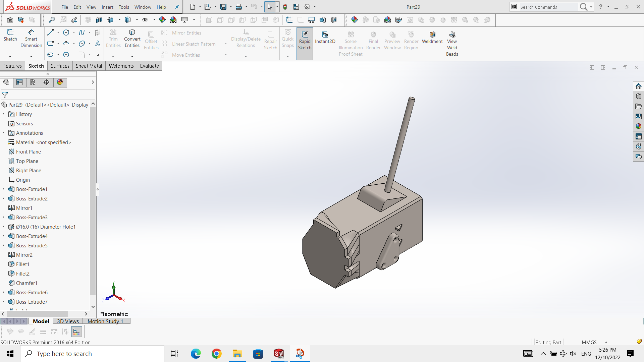Switch to the Surfaces tab
This screenshot has width=644, height=362.
pyautogui.click(x=60, y=66)
